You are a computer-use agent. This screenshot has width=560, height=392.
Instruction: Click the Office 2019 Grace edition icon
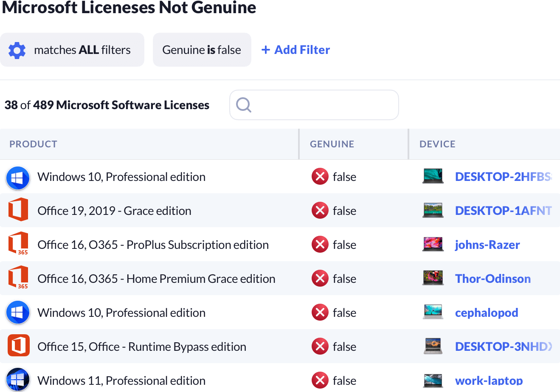click(18, 211)
